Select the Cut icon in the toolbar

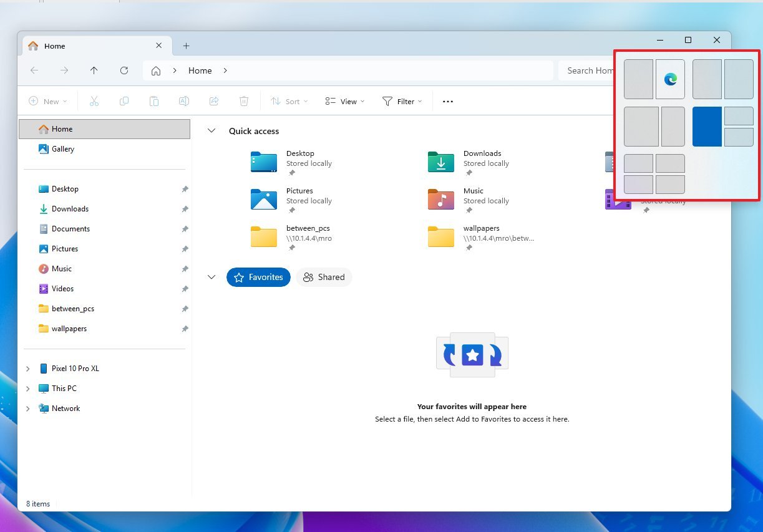(x=94, y=100)
